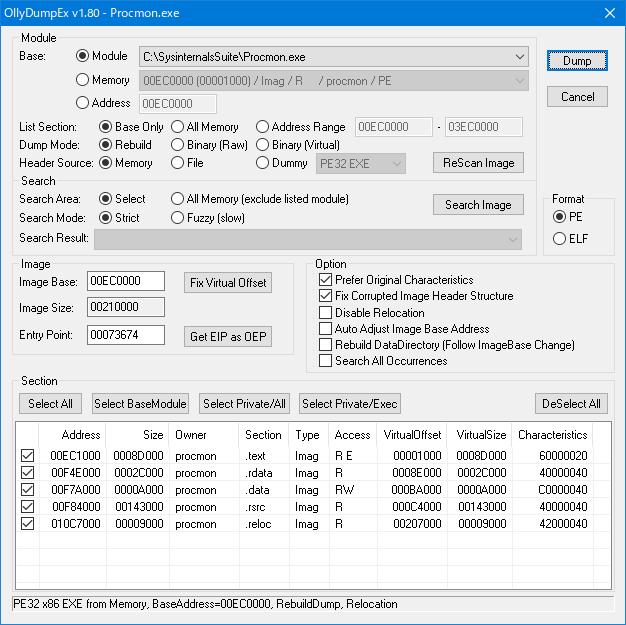626x625 pixels.
Task: Click Search Image button
Action: 478,205
